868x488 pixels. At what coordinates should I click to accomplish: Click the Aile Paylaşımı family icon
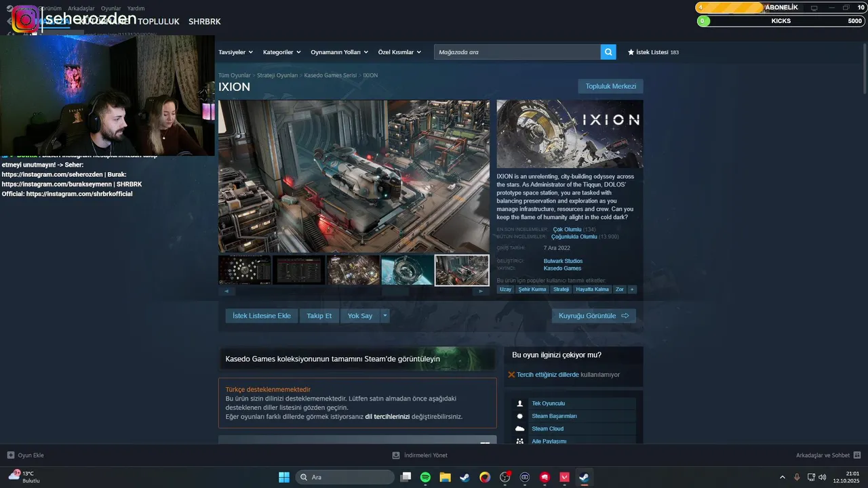coord(520,441)
